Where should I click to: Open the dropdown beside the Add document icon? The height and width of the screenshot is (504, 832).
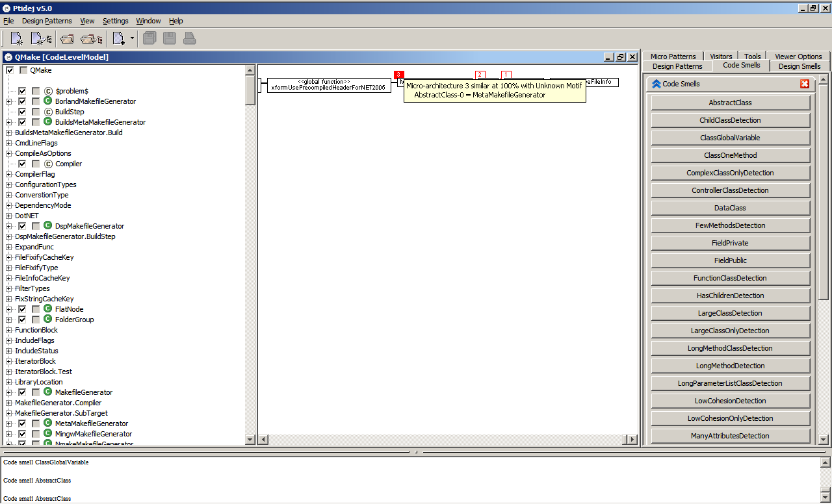pos(132,38)
